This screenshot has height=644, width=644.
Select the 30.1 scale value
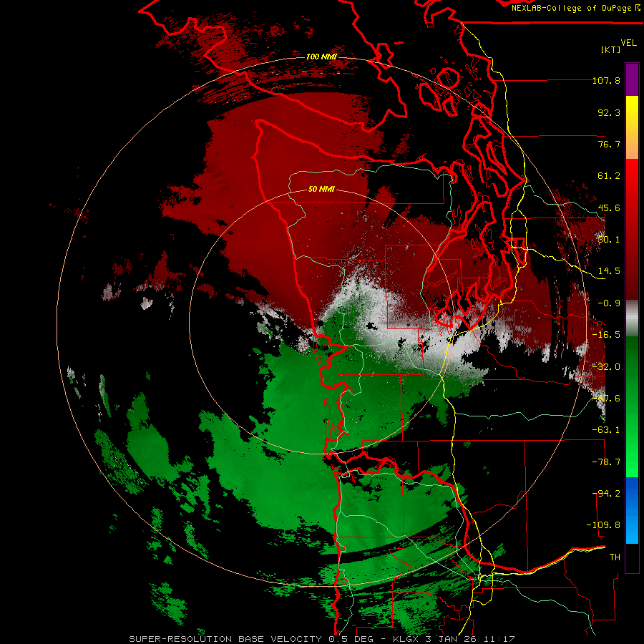pos(609,240)
